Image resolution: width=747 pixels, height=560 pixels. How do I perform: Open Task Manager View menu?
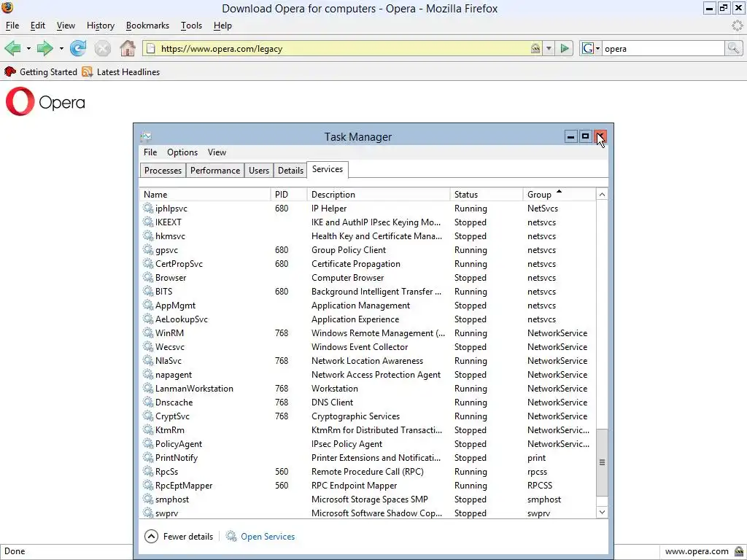(217, 152)
